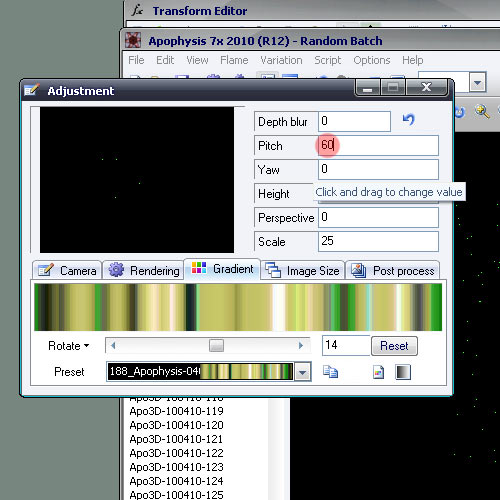
Task: Click the rotate slider right arrow
Action: coord(301,345)
